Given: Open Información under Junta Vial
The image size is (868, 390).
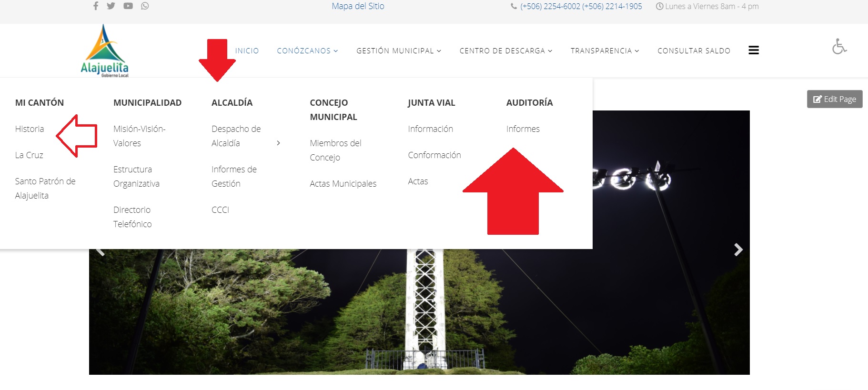Looking at the screenshot, I should [430, 129].
